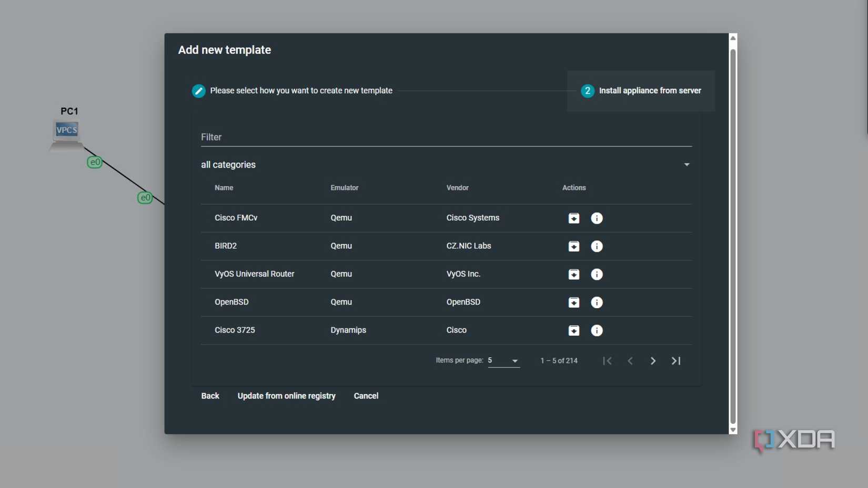Click the Back button

(x=210, y=396)
